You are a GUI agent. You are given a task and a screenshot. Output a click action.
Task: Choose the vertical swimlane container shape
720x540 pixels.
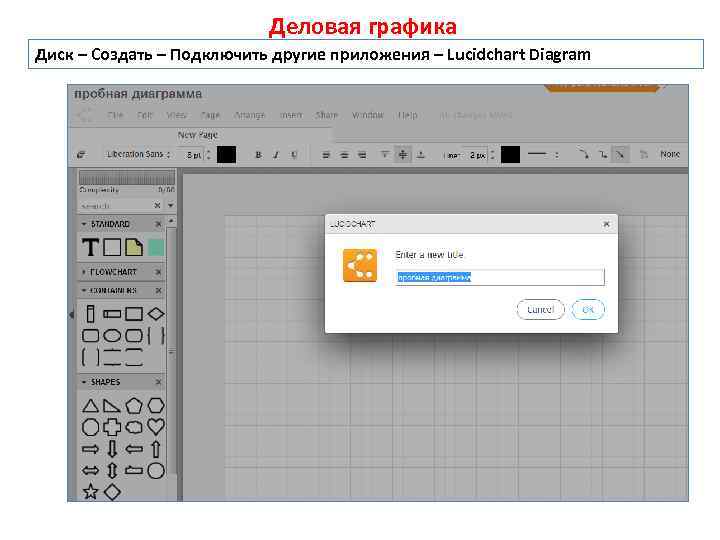[90, 314]
